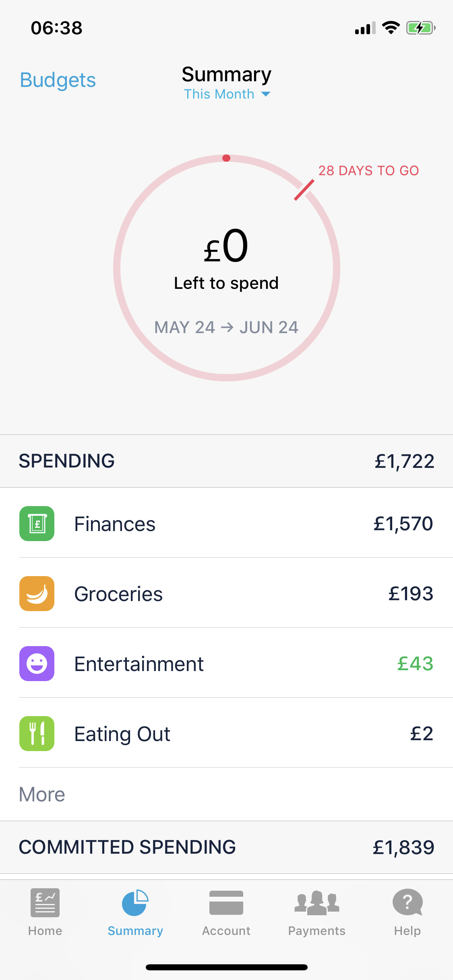Open the Account card icon
The width and height of the screenshot is (453, 980).
click(226, 902)
